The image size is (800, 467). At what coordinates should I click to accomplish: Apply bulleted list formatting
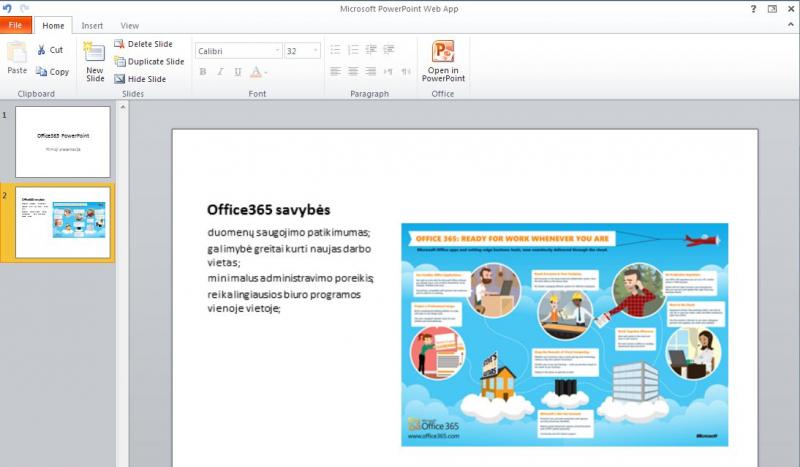tap(335, 50)
